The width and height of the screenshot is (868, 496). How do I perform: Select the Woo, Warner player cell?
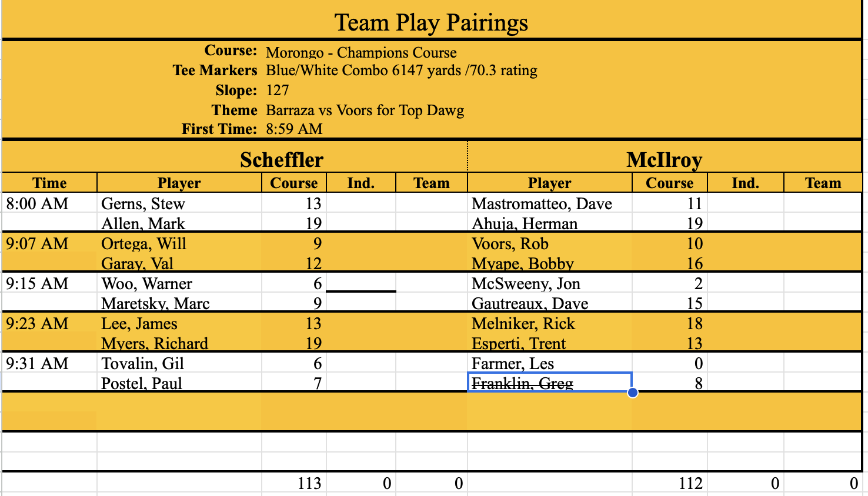(147, 284)
